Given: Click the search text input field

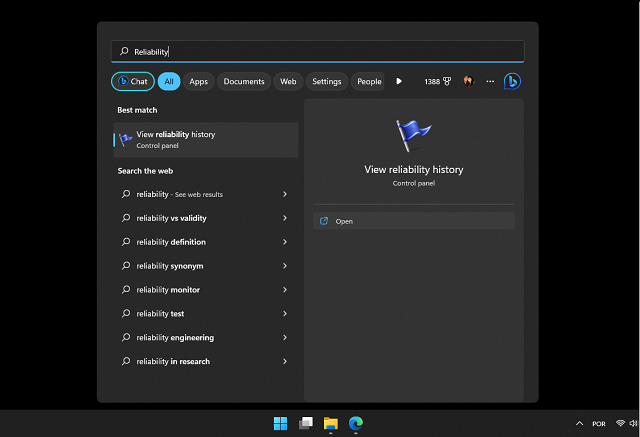Looking at the screenshot, I should (320, 51).
